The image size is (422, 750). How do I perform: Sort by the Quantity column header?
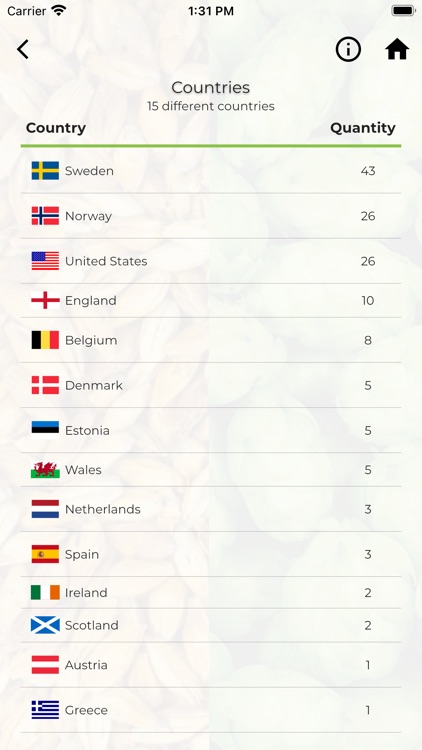363,128
